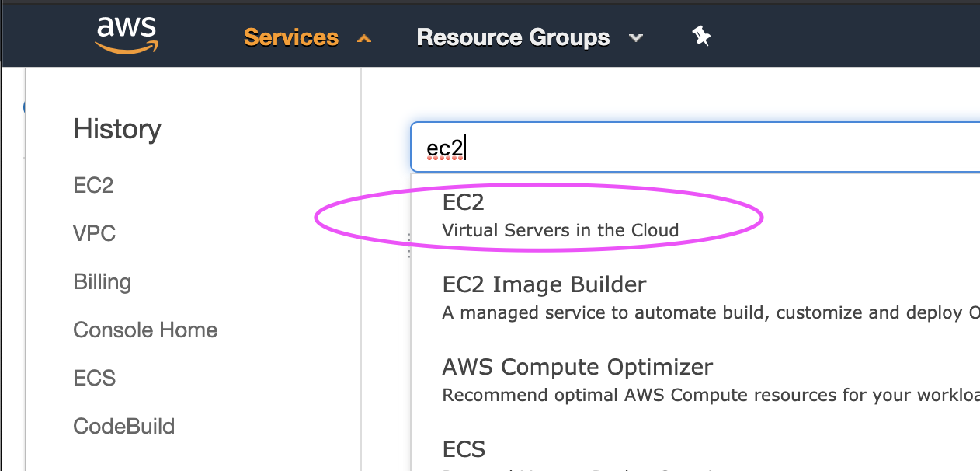980x471 pixels.
Task: Choose ECS from search results
Action: pyautogui.click(x=464, y=449)
